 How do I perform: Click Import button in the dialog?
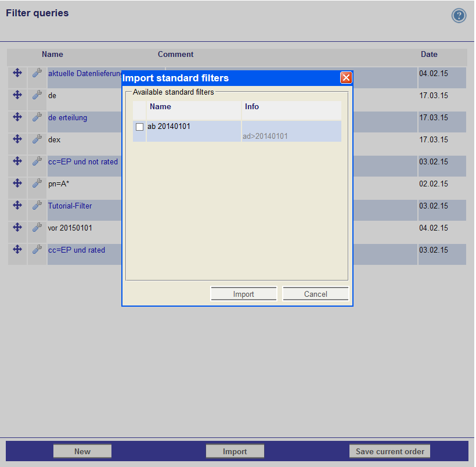pos(243,294)
